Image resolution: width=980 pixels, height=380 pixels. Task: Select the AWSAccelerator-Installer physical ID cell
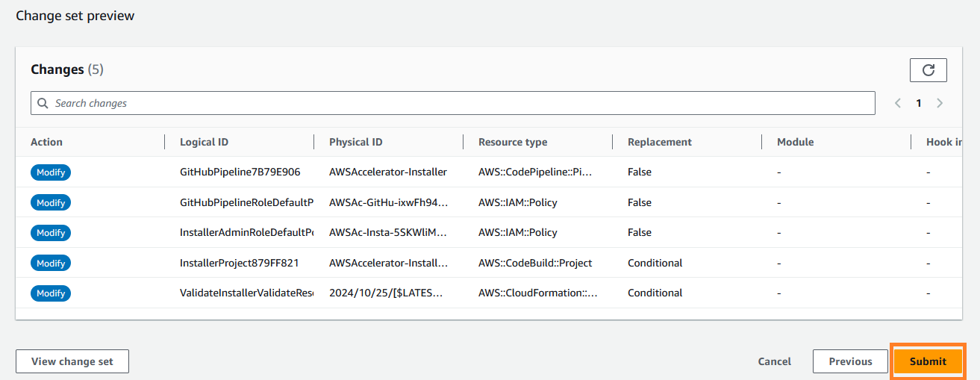(387, 172)
